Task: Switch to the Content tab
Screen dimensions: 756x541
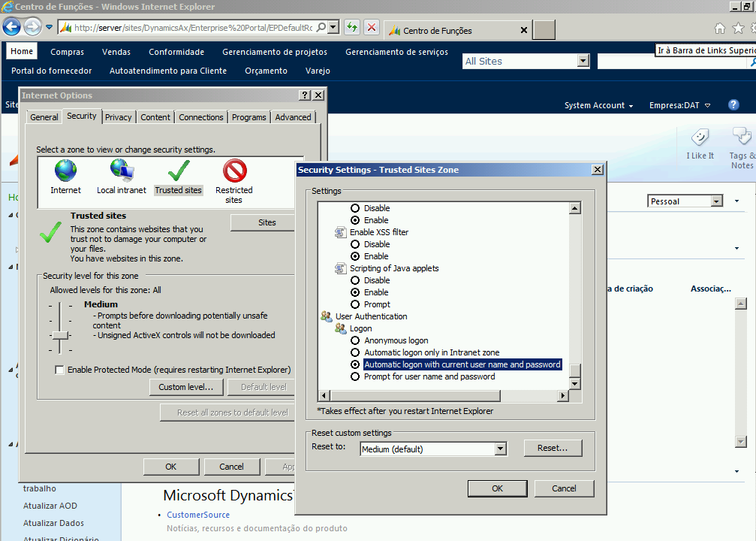Action: [155, 117]
